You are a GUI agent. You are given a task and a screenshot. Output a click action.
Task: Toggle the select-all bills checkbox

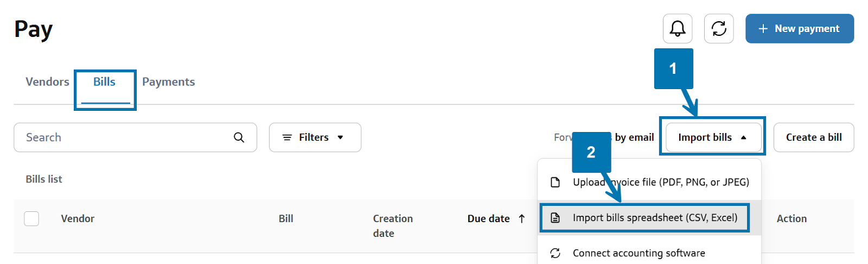point(31,218)
